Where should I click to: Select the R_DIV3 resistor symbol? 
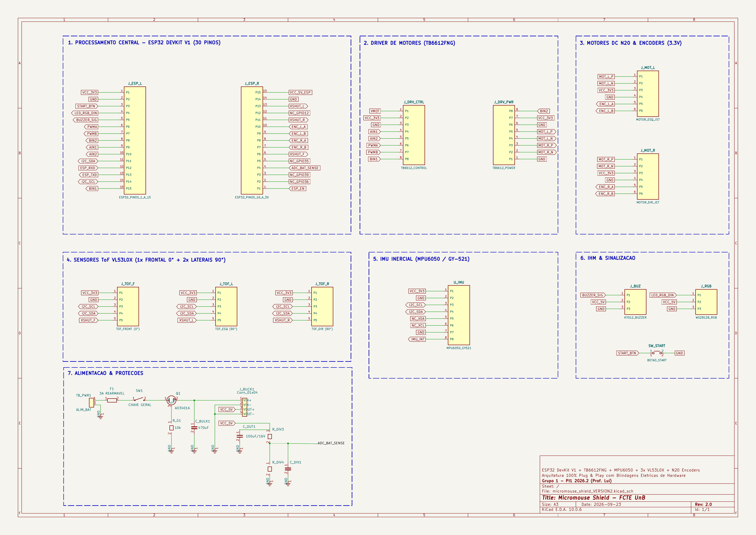click(x=270, y=436)
